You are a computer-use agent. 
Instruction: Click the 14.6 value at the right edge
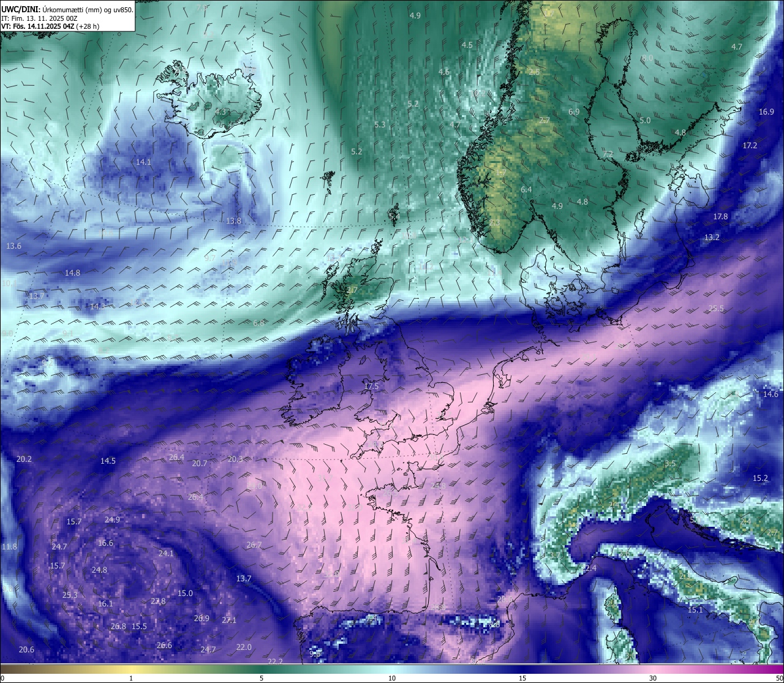click(771, 394)
